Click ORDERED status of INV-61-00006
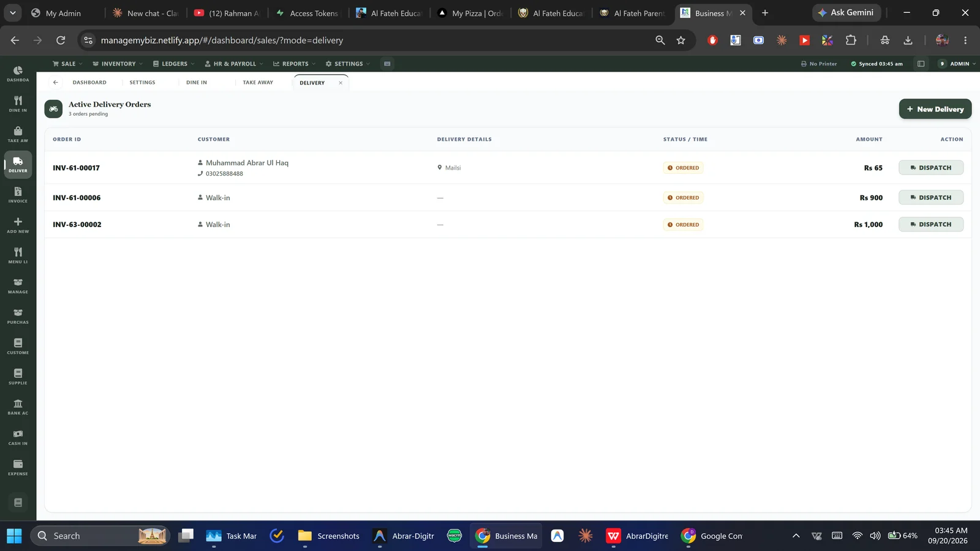This screenshot has height=551, width=980. 683,198
